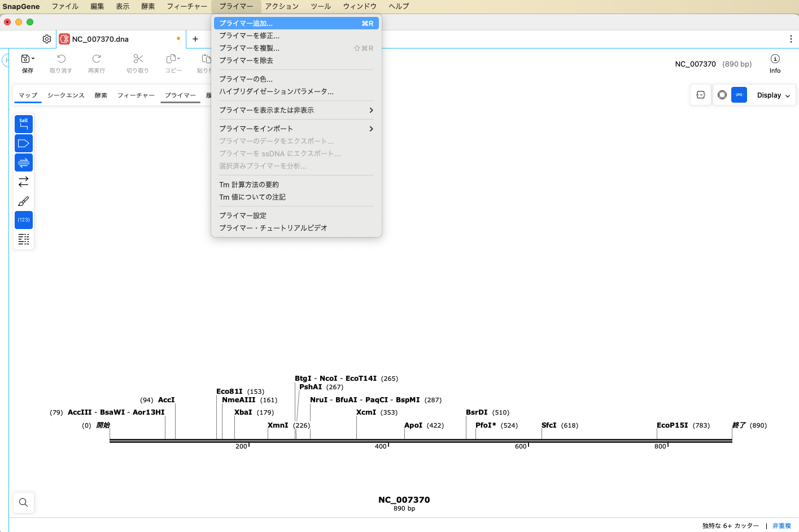Toggle primer display in the sidebar
The image size is (799, 532).
[23, 162]
